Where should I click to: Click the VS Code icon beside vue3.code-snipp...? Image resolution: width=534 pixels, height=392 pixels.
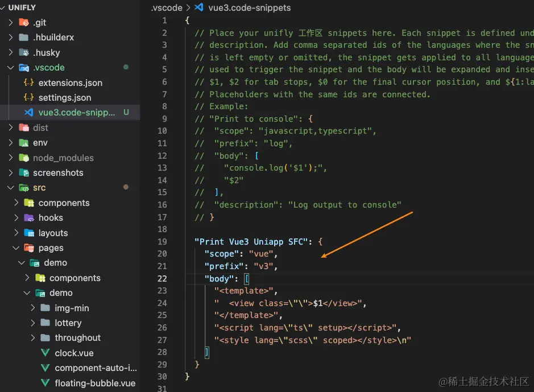29,113
